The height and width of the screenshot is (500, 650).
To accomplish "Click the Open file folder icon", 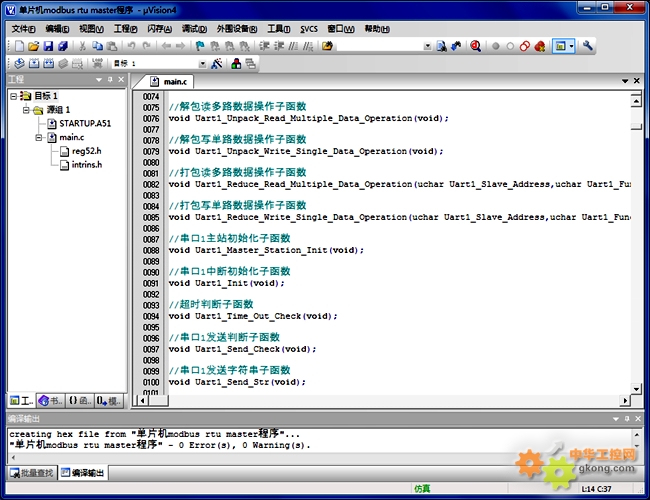I will pyautogui.click(x=34, y=46).
